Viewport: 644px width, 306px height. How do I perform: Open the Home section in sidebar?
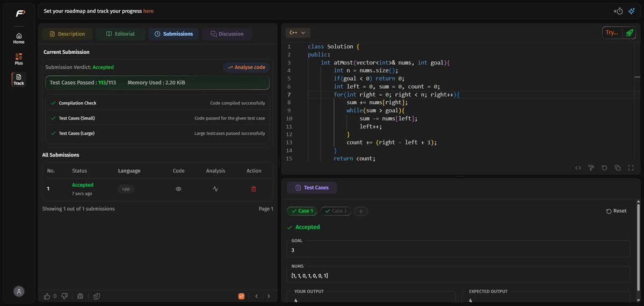pyautogui.click(x=19, y=38)
